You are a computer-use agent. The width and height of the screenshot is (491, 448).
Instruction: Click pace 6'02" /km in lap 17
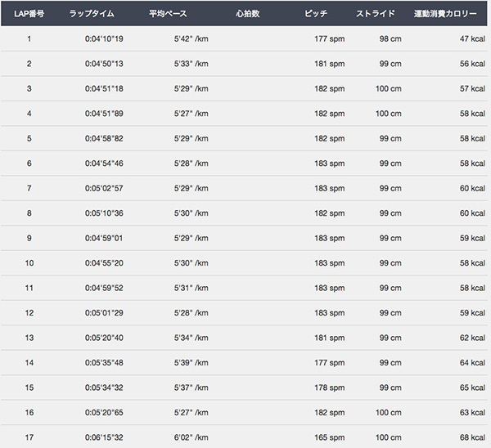pyautogui.click(x=191, y=437)
